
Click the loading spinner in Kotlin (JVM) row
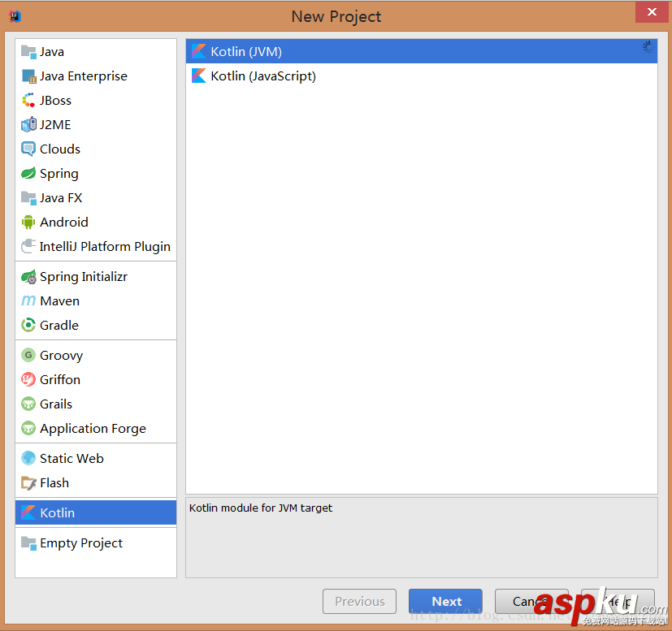(648, 46)
